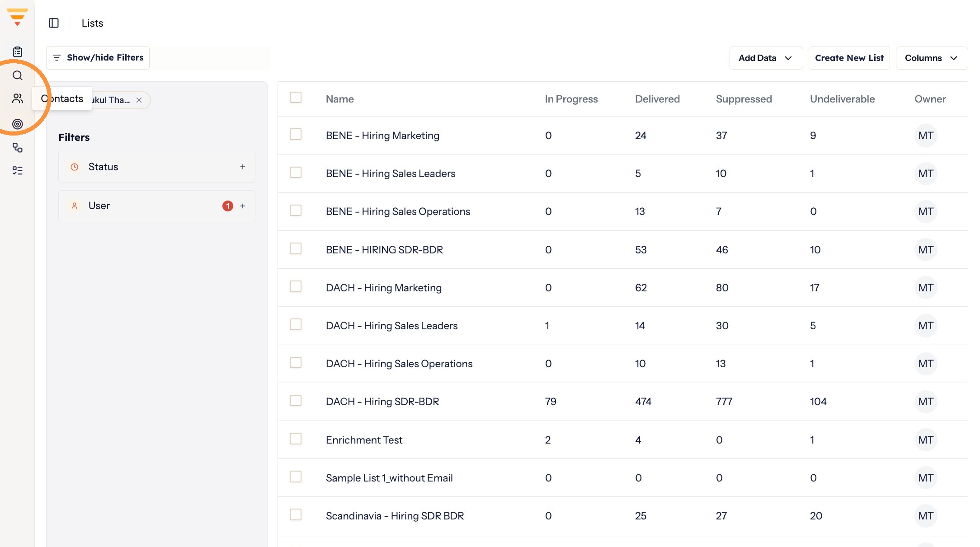Click the MT owner avatar for Enrichment Test

pyautogui.click(x=926, y=440)
